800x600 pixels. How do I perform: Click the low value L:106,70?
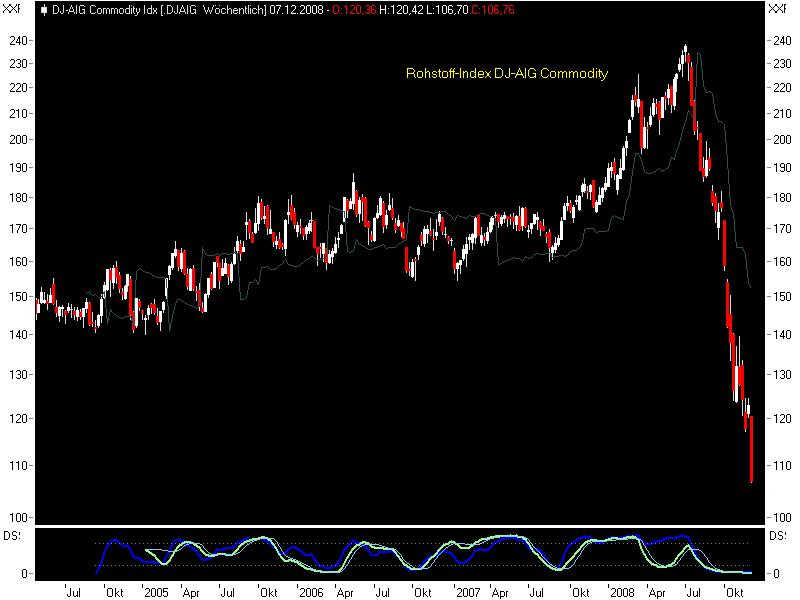coord(446,10)
